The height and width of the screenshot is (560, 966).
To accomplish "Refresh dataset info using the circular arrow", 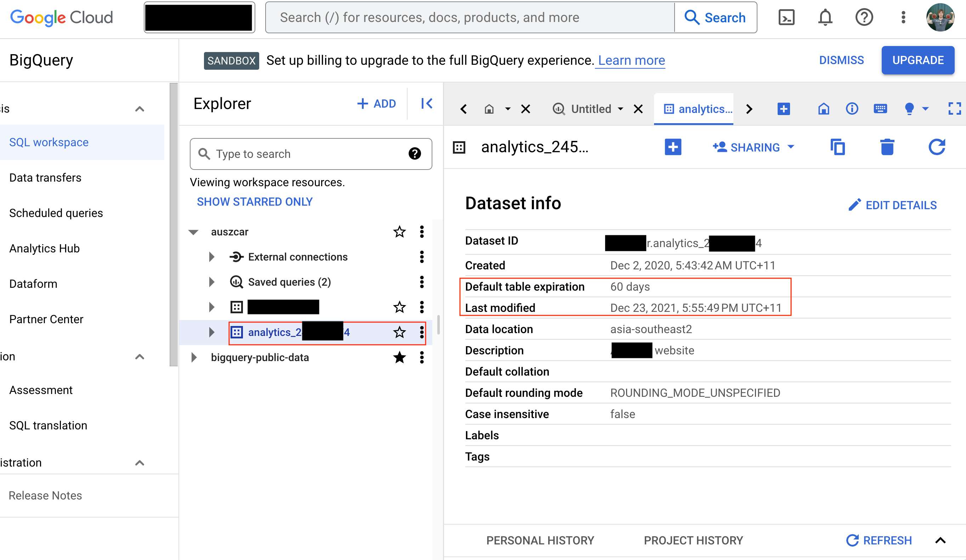I will coord(937,147).
